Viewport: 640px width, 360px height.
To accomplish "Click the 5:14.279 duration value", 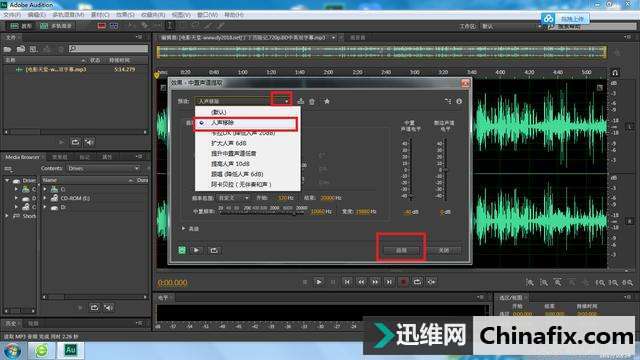I will click(124, 69).
